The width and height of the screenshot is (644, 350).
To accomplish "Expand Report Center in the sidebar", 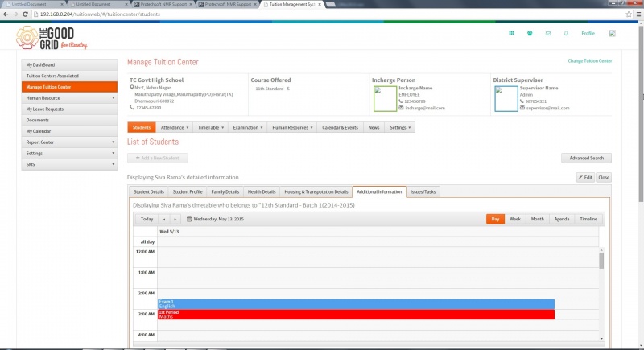I will point(69,142).
